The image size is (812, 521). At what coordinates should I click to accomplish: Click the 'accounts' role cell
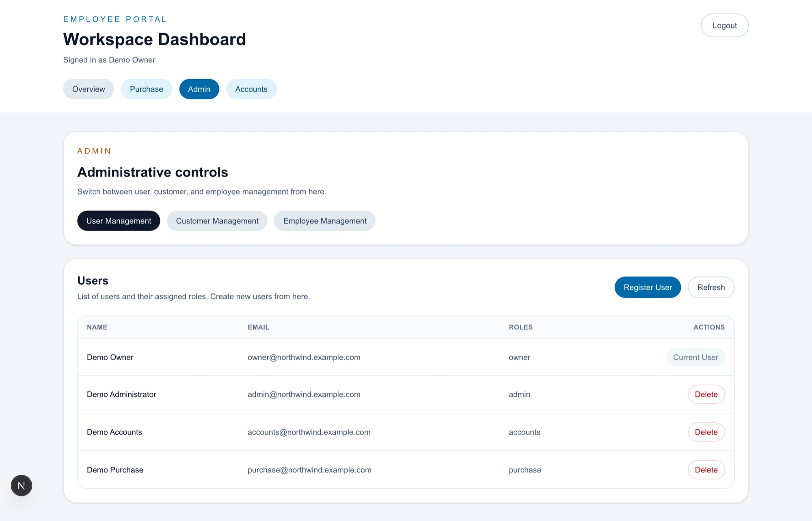pyautogui.click(x=525, y=432)
